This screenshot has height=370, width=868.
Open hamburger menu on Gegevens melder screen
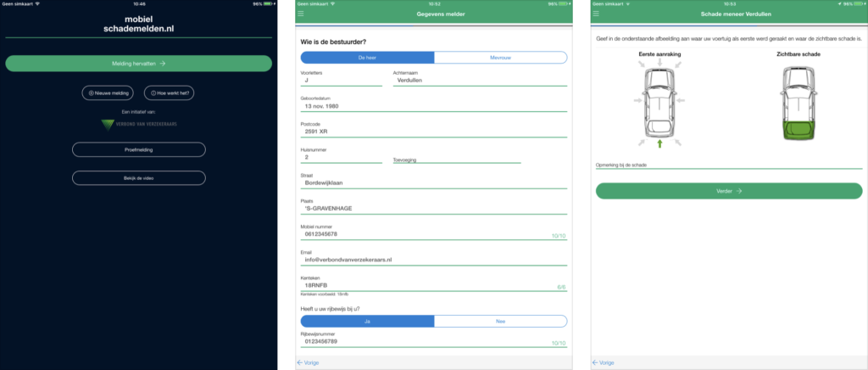point(300,14)
